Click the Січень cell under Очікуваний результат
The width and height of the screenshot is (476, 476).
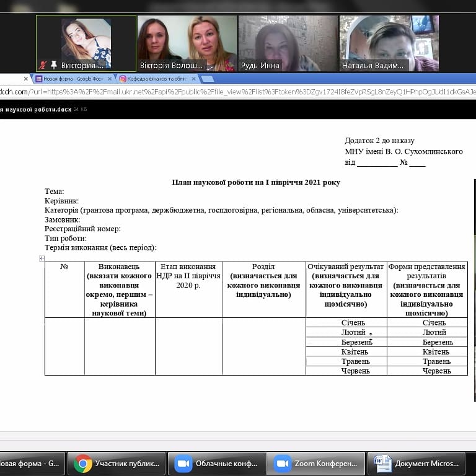click(x=346, y=322)
